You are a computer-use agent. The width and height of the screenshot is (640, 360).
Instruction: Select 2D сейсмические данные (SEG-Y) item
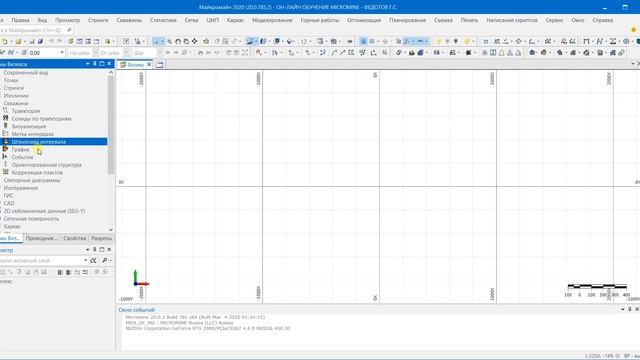click(x=44, y=211)
